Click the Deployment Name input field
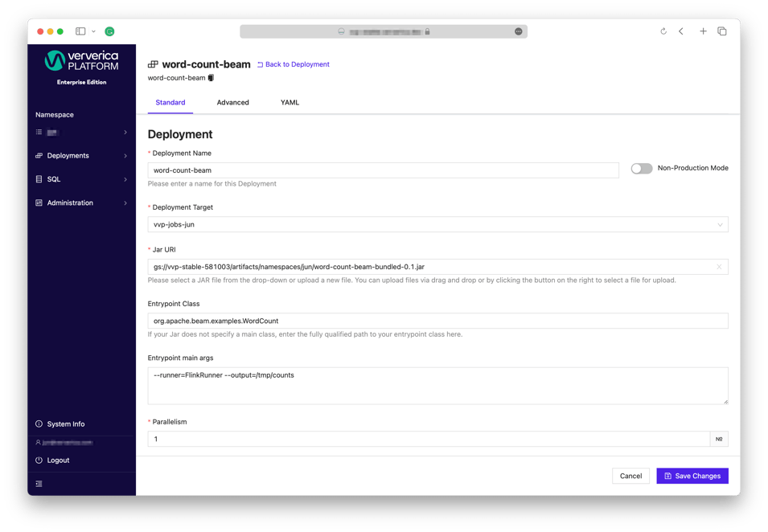This screenshot has width=768, height=532. click(383, 170)
